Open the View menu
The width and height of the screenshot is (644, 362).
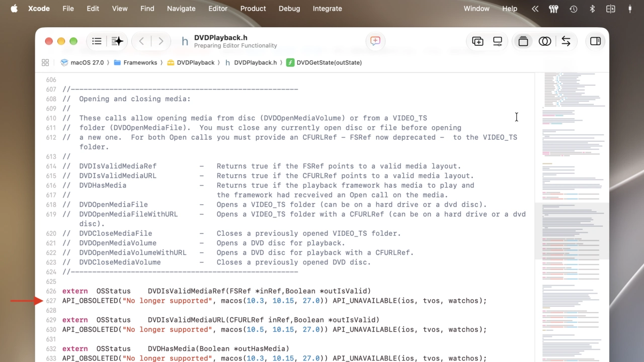120,9
